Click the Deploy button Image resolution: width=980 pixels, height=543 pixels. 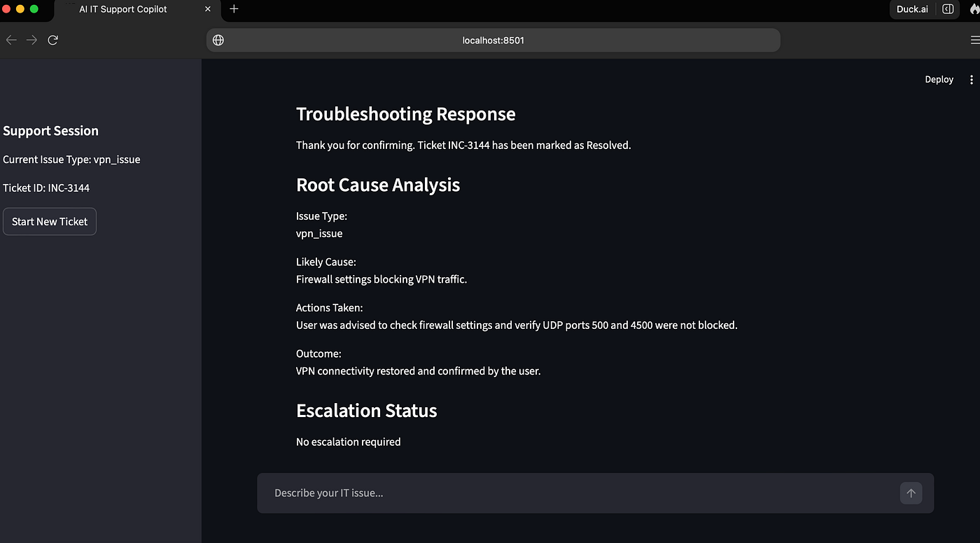pyautogui.click(x=939, y=80)
